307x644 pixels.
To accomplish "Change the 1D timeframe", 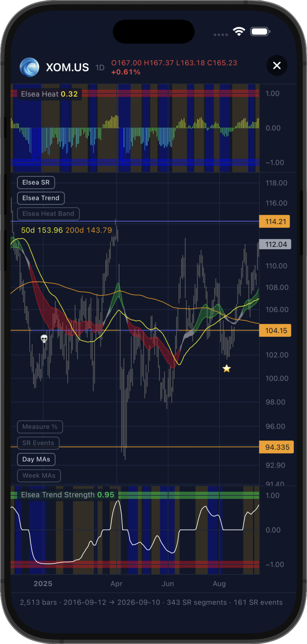I will 100,68.
